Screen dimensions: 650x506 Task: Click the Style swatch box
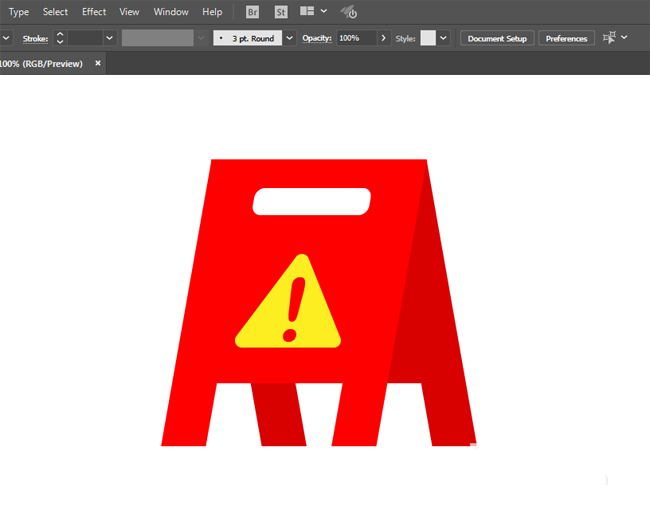click(428, 38)
